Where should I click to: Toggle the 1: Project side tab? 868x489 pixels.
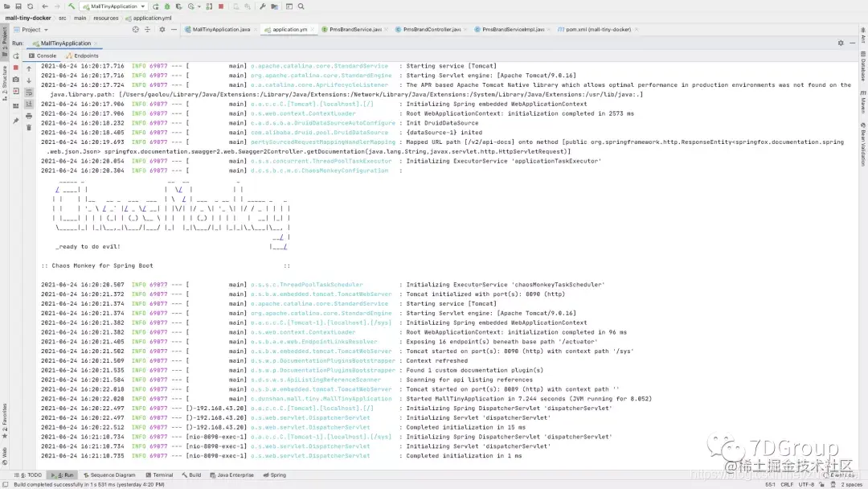[x=5, y=40]
